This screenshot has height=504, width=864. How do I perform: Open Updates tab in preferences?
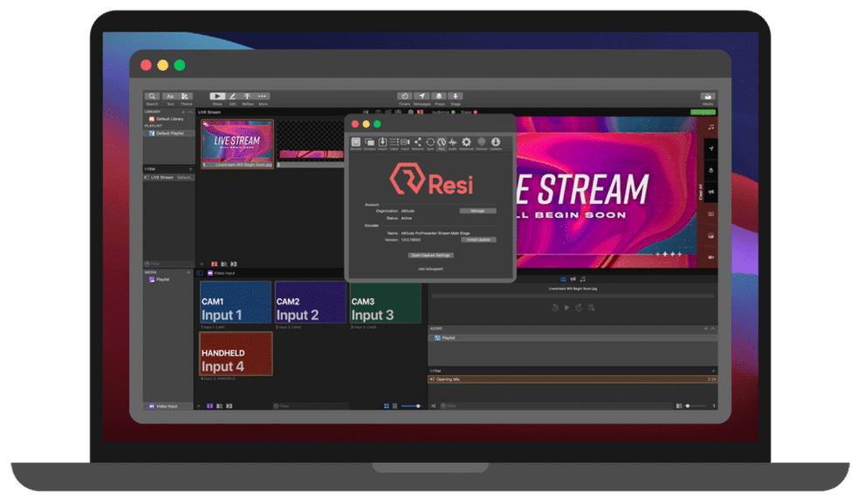pos(496,143)
